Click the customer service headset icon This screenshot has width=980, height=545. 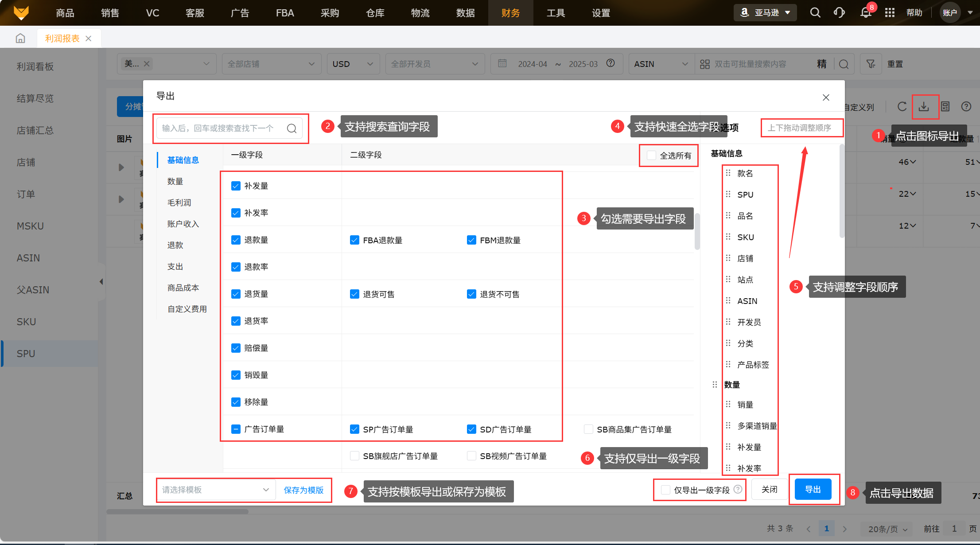(839, 13)
